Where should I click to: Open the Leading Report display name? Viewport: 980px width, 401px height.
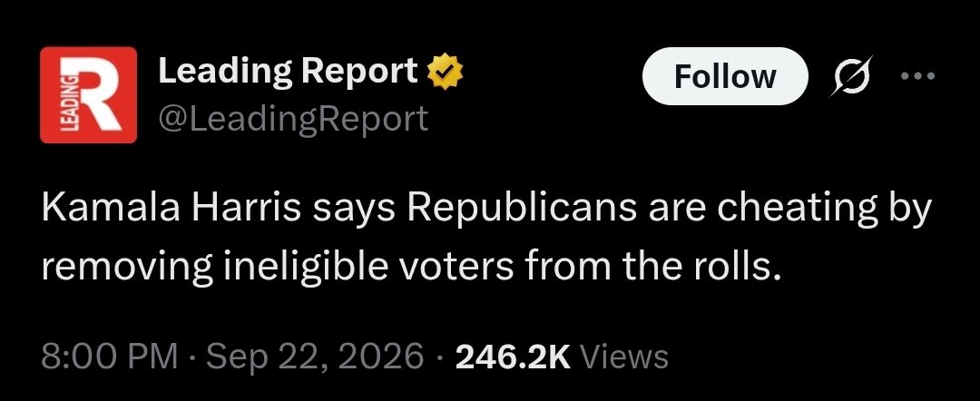pos(289,71)
